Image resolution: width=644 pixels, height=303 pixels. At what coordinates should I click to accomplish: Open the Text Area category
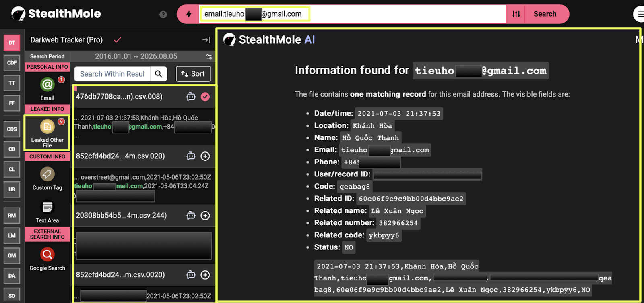[47, 212]
